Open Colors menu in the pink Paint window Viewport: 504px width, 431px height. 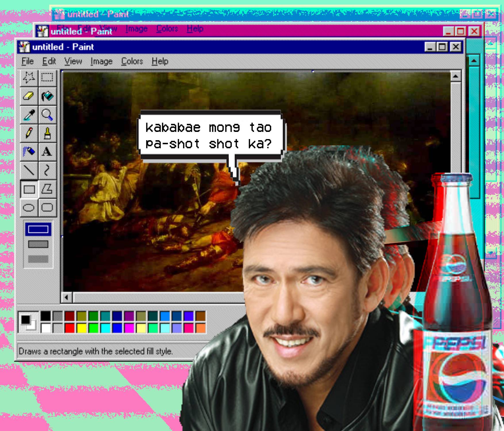click(167, 29)
